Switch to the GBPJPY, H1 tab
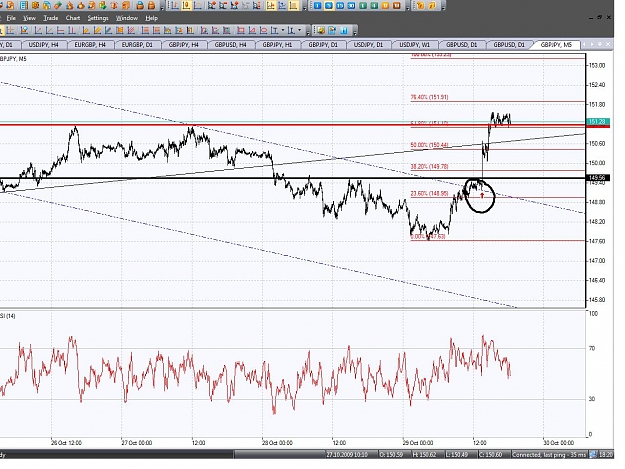The width and height of the screenshot is (625, 469). click(277, 45)
